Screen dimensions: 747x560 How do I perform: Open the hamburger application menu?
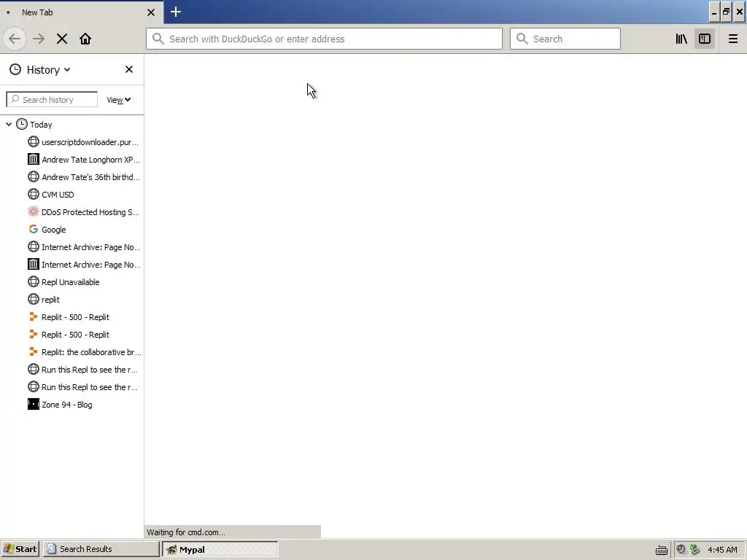732,39
